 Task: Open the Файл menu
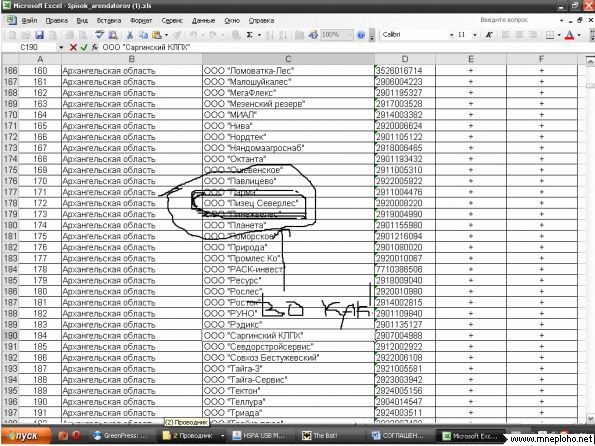click(x=29, y=21)
